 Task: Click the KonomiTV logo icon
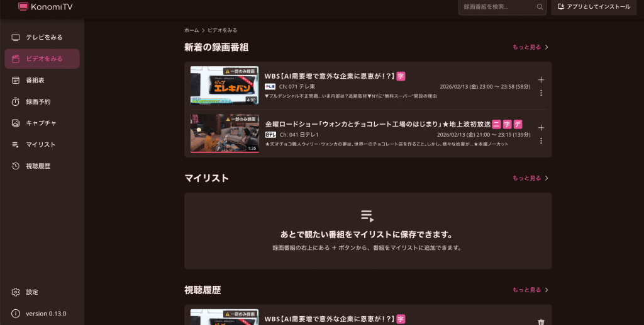23,7
